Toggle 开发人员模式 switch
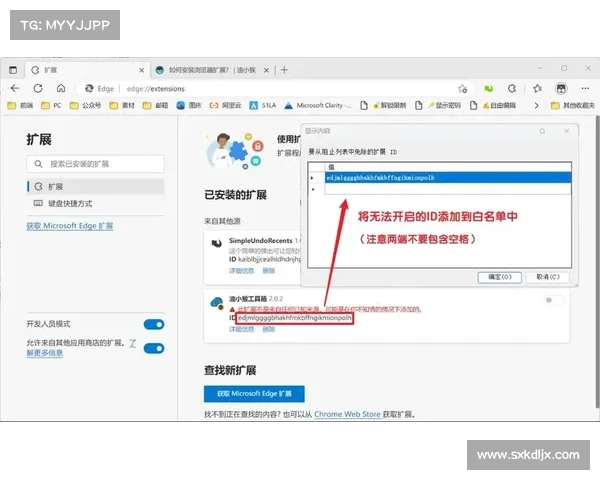 coord(153,325)
